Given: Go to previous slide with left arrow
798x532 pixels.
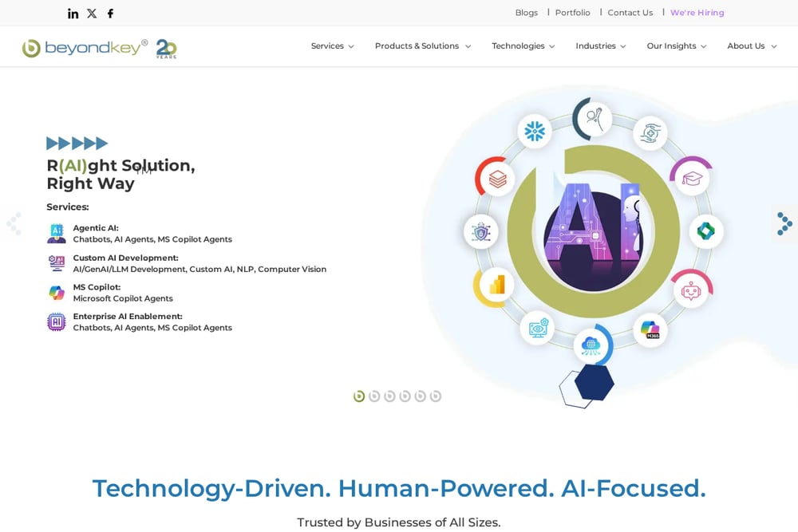Looking at the screenshot, I should (x=14, y=224).
